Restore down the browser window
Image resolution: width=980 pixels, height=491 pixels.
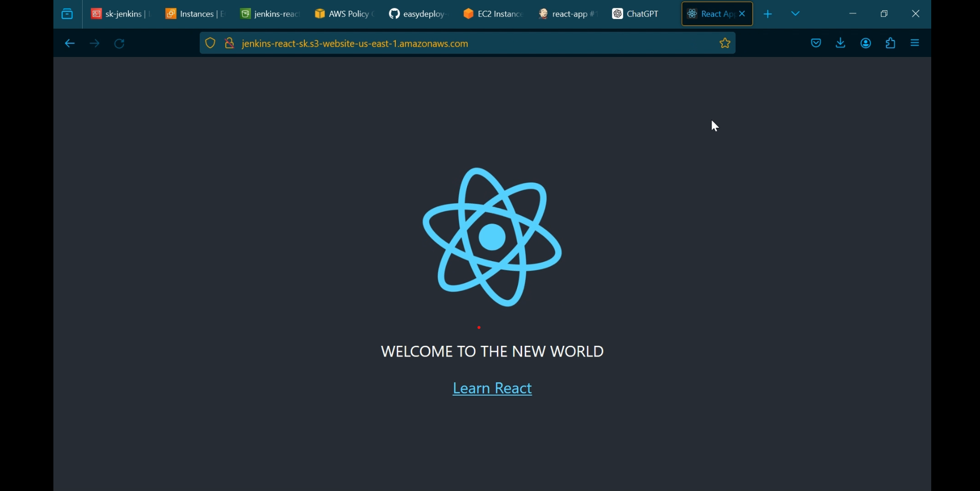[884, 14]
